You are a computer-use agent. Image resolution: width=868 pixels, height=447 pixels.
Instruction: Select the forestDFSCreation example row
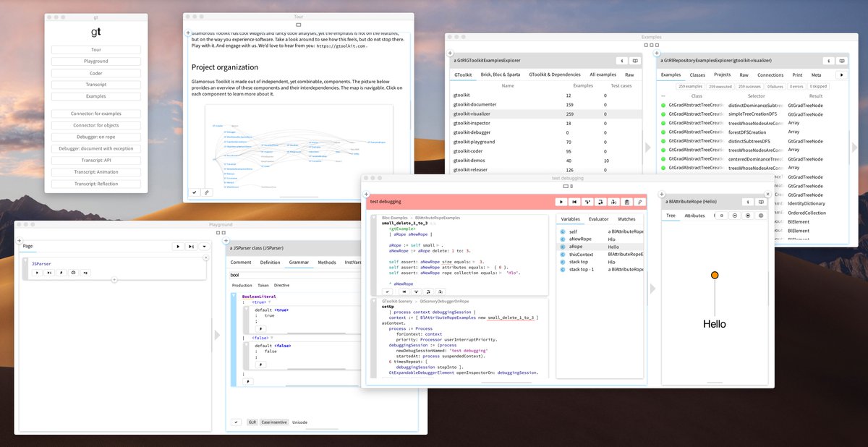(753, 132)
